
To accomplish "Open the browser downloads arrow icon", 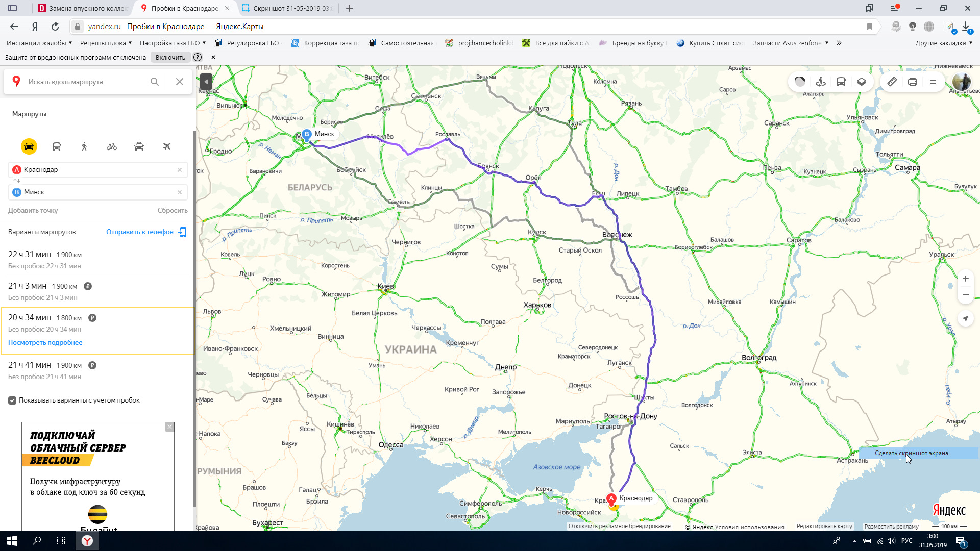I will pyautogui.click(x=966, y=27).
